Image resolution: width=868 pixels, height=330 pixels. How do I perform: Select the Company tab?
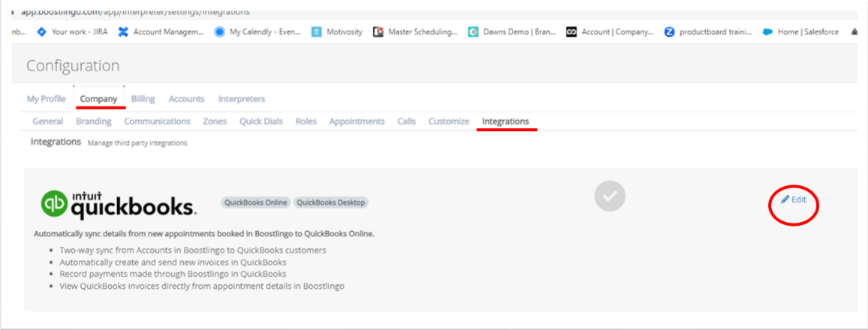coord(98,99)
